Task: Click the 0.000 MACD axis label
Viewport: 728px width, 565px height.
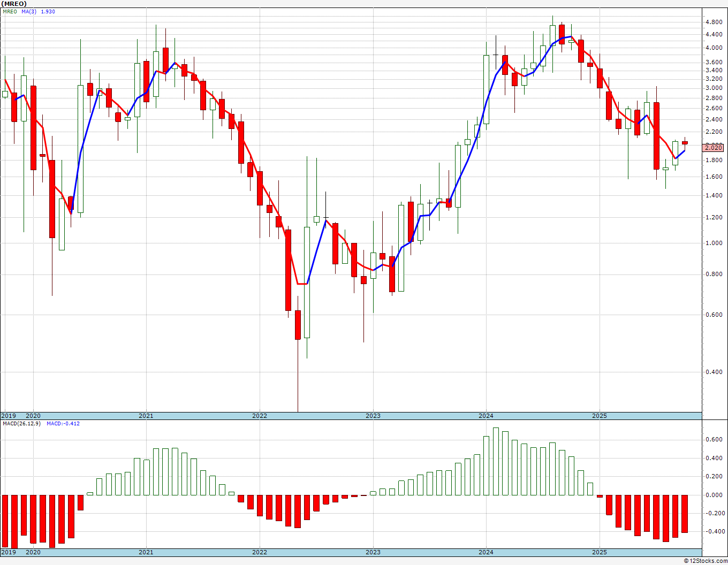Action: (714, 495)
